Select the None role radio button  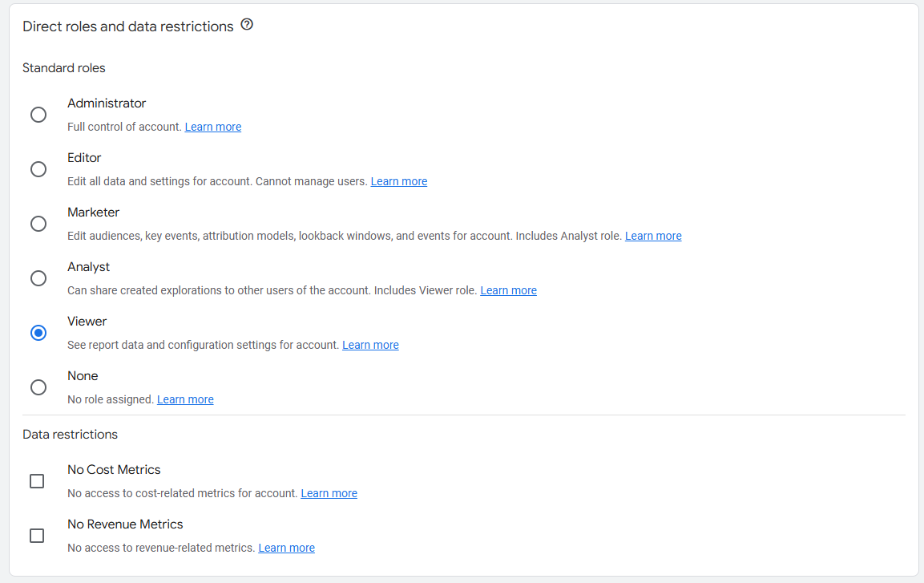[x=38, y=387]
